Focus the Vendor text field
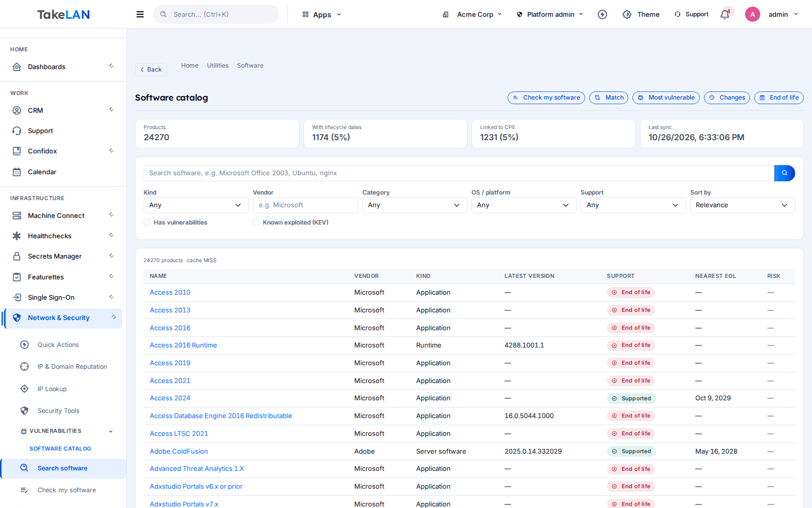 pyautogui.click(x=306, y=205)
